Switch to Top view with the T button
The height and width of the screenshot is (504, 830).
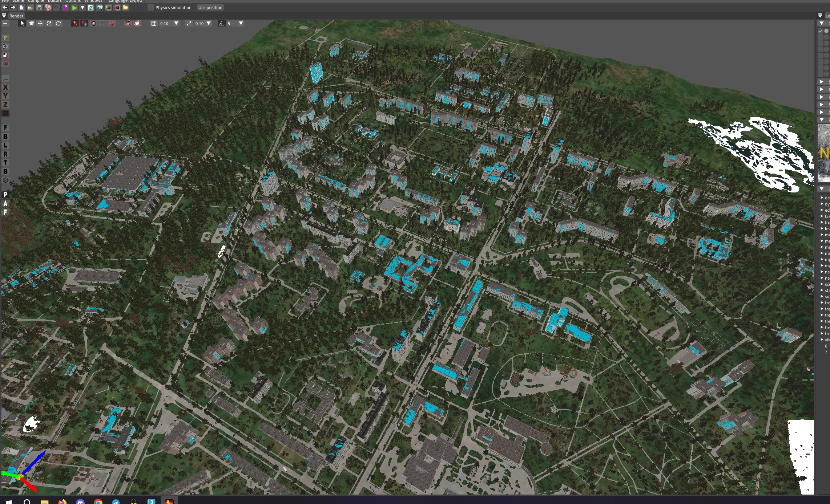click(x=5, y=163)
